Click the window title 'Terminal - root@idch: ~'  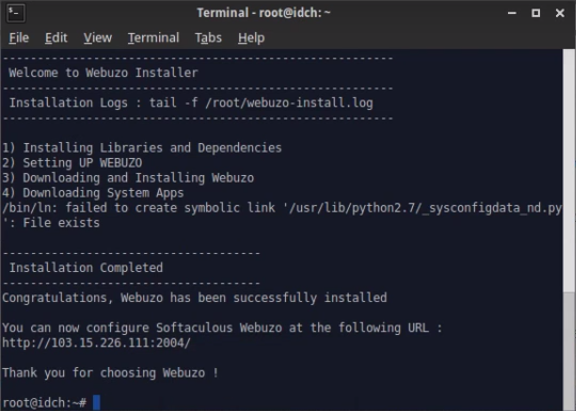pos(264,13)
